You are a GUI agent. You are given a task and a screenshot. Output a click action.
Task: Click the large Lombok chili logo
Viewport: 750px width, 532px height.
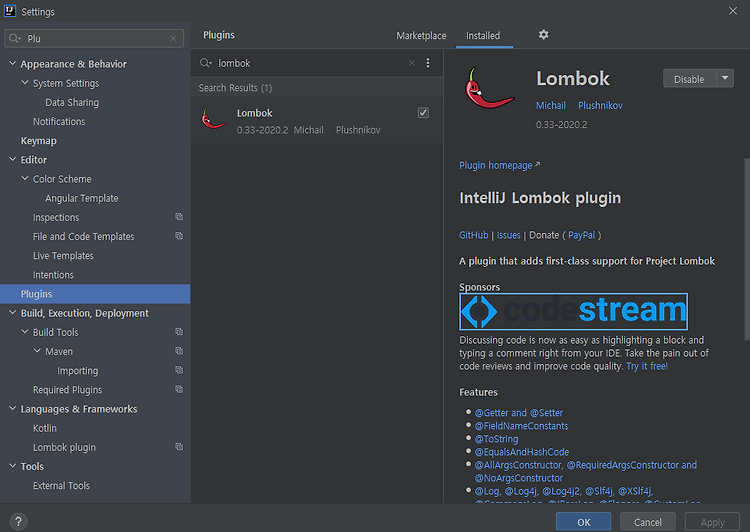pos(488,89)
